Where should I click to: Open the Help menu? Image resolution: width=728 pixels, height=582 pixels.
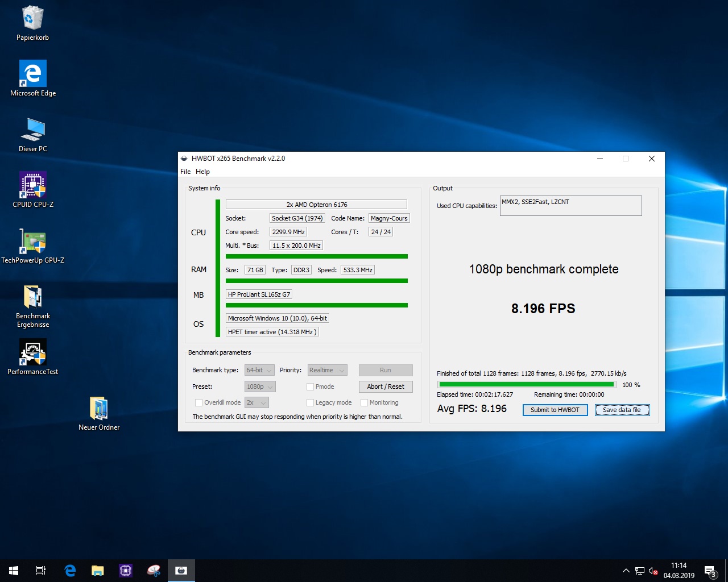pos(202,172)
